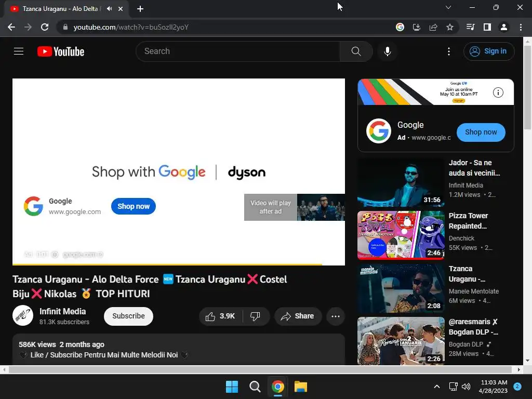The height and width of the screenshot is (399, 532).
Task: Show hidden system tray icons
Action: click(x=437, y=387)
